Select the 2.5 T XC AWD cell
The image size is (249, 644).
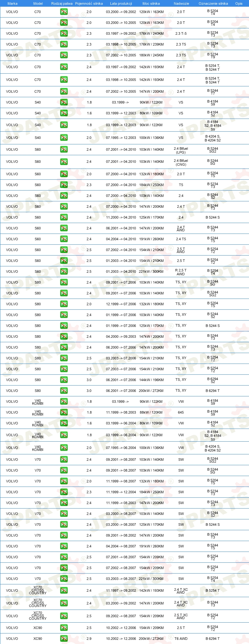181,616
